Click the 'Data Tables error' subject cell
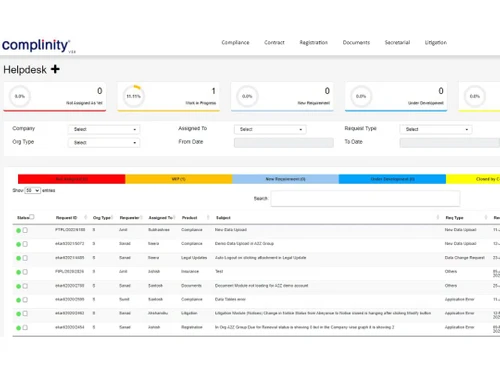Screen dimensions: 500x375 coord(230,299)
